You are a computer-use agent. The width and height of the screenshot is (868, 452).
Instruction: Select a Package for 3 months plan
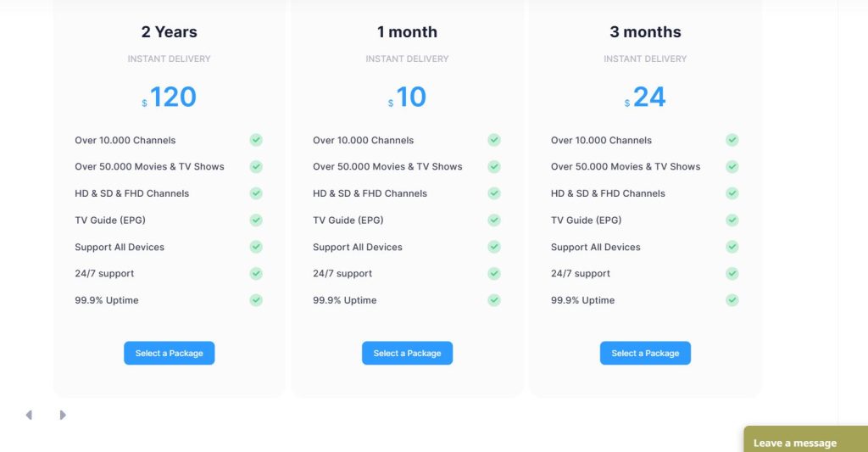645,353
